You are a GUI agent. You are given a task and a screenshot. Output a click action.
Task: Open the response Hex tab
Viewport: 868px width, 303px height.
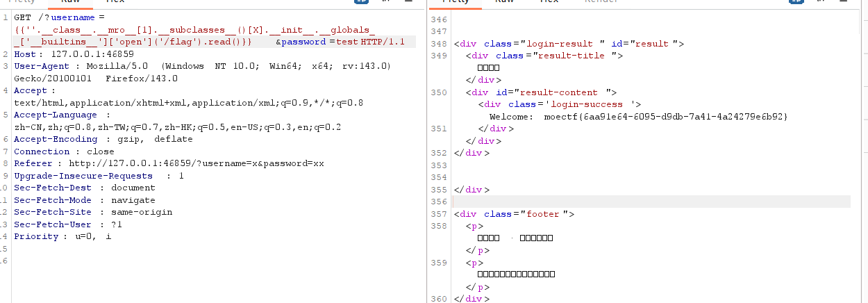point(550,2)
